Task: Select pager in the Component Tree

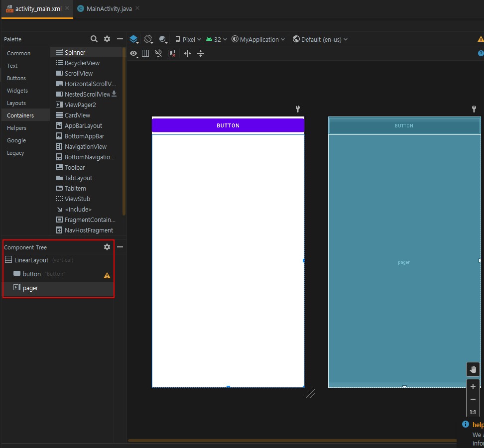Action: coord(30,288)
